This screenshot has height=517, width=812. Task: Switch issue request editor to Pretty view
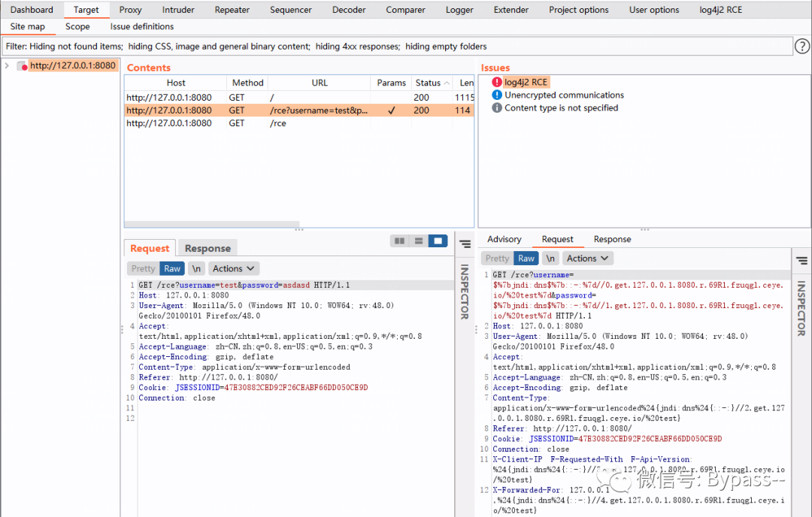(x=497, y=258)
